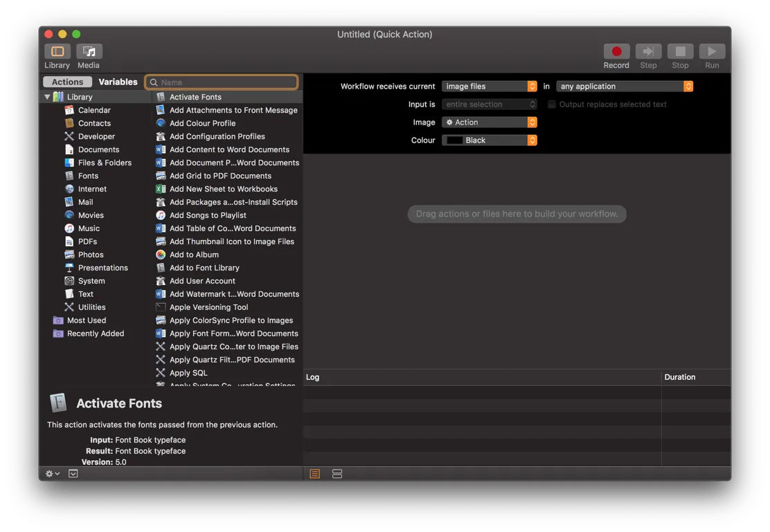This screenshot has height=532, width=770.
Task: Collapse the Library disclosure triangle
Action: tap(47, 97)
